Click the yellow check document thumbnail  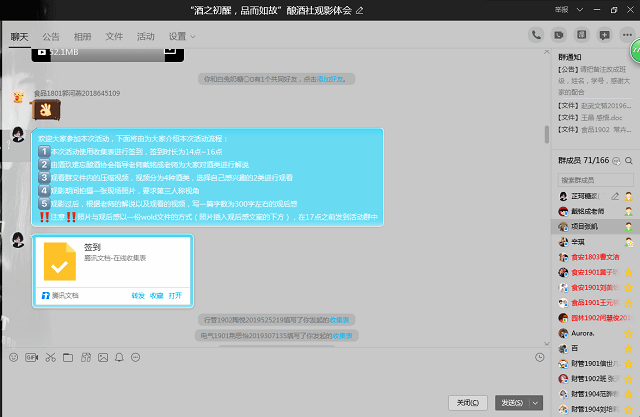60,262
